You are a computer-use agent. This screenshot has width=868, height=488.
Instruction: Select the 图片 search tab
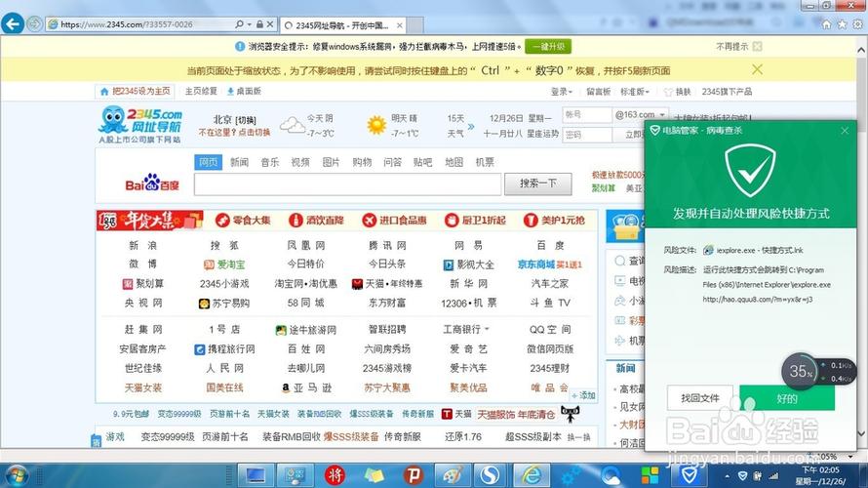[x=331, y=162]
